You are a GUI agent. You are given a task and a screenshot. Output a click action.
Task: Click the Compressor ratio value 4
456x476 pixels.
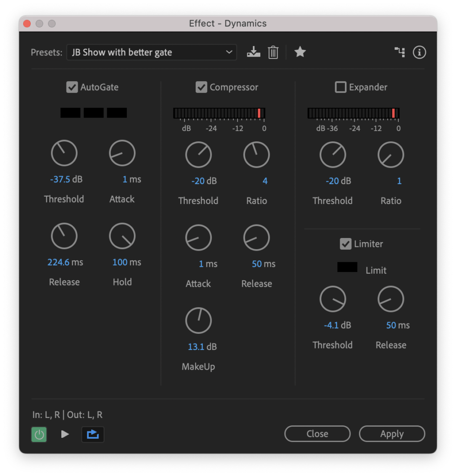point(265,181)
